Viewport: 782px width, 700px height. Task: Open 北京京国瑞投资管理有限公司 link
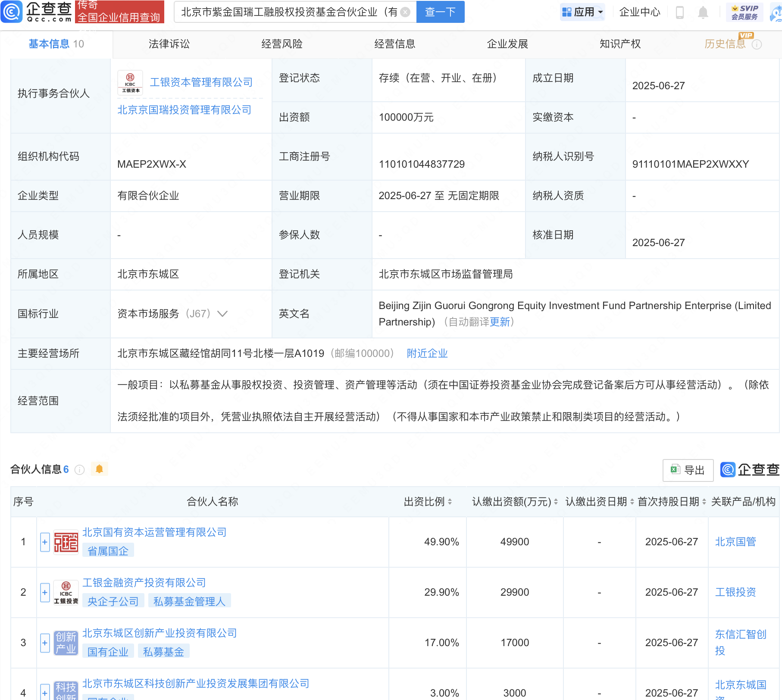click(185, 110)
